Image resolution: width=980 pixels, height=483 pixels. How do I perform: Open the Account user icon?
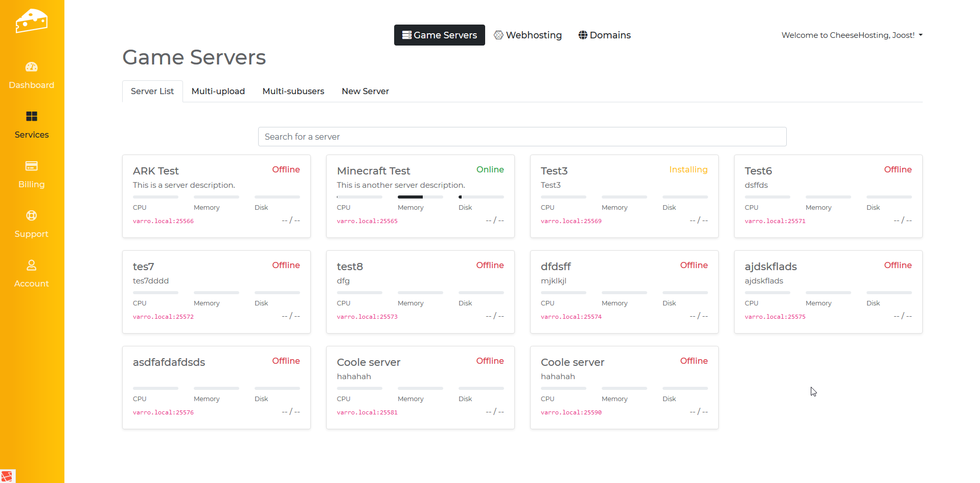(31, 266)
